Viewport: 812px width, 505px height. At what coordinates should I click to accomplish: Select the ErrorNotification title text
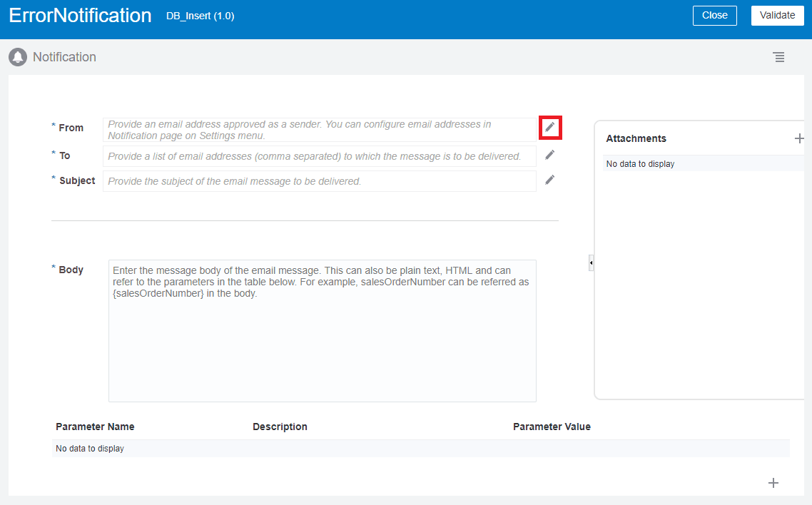[80, 15]
